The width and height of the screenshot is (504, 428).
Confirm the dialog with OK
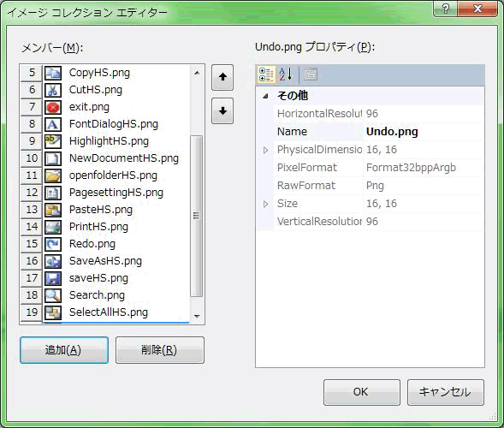(362, 392)
